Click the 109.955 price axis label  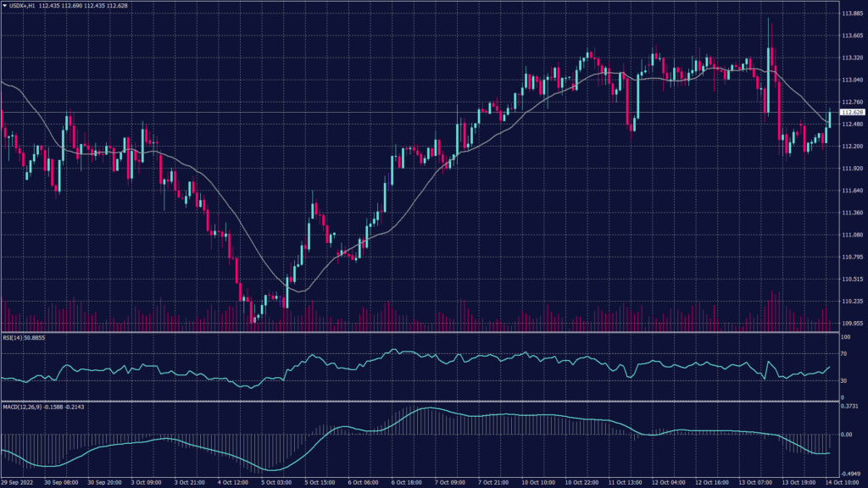(x=851, y=323)
